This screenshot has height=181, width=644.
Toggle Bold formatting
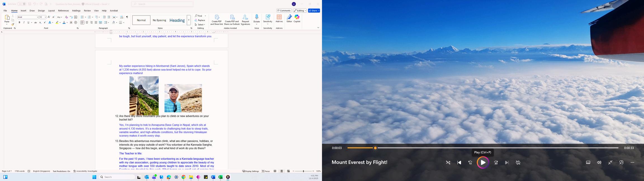pos(19,23)
